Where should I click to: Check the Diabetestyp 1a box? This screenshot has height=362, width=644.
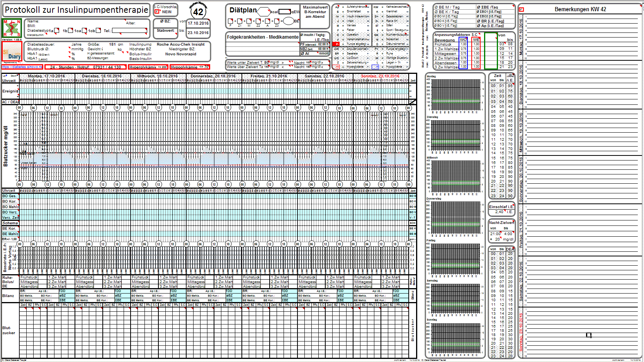pos(56,31)
